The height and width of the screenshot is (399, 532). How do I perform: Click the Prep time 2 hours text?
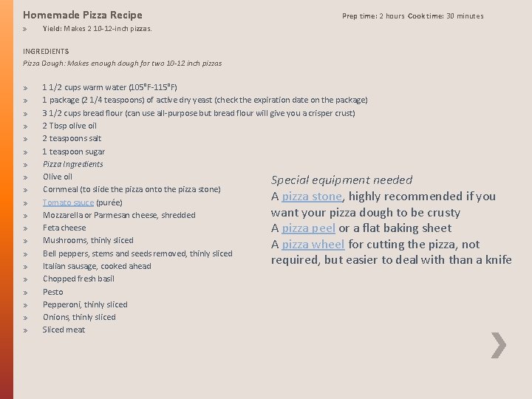pyautogui.click(x=373, y=16)
